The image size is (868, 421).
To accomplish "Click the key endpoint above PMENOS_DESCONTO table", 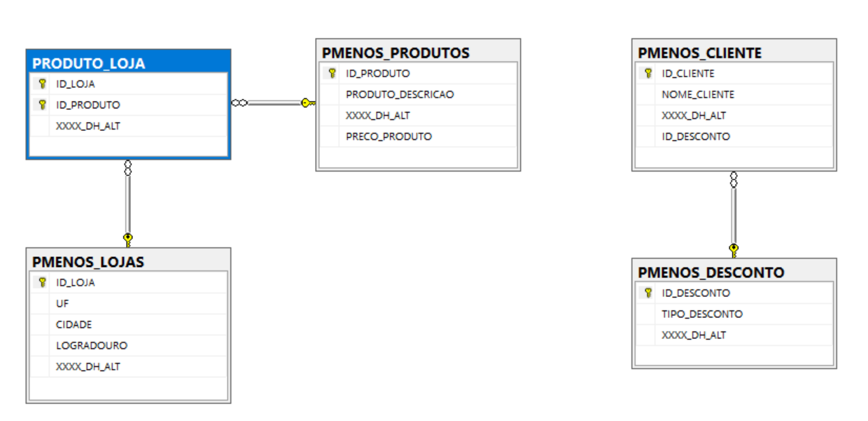I will point(734,249).
